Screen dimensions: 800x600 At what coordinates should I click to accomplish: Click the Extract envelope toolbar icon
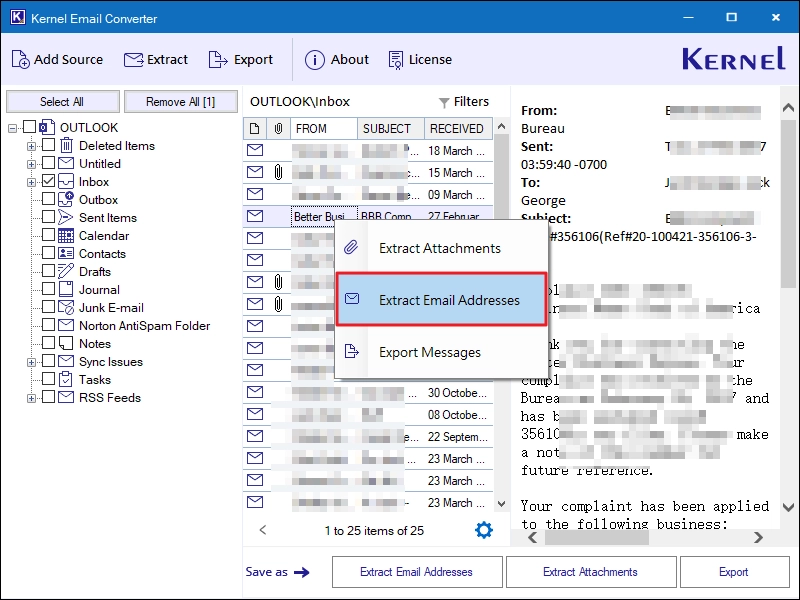(x=134, y=60)
